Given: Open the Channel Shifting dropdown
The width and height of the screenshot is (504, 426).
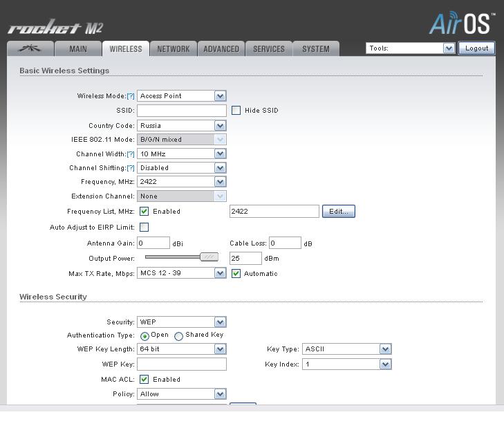Looking at the screenshot, I should tap(182, 167).
